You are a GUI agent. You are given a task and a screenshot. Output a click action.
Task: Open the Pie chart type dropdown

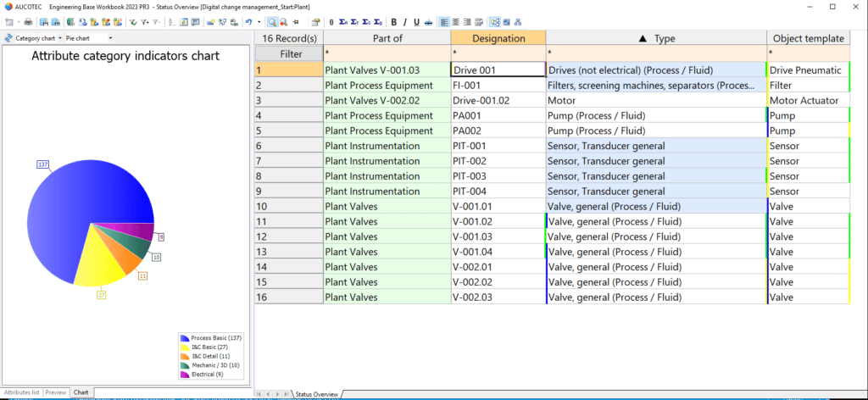pyautogui.click(x=110, y=38)
